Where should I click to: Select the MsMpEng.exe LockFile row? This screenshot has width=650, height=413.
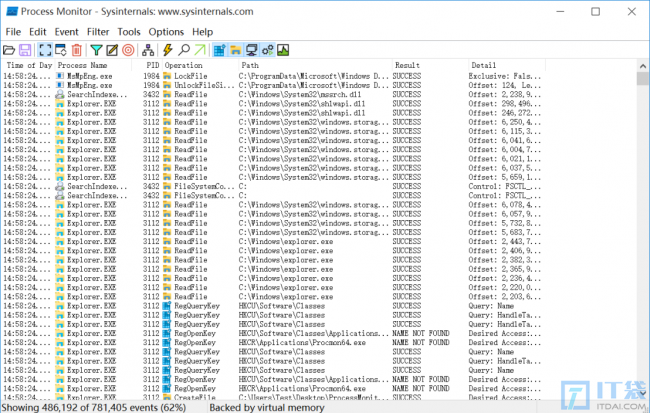pyautogui.click(x=274, y=76)
